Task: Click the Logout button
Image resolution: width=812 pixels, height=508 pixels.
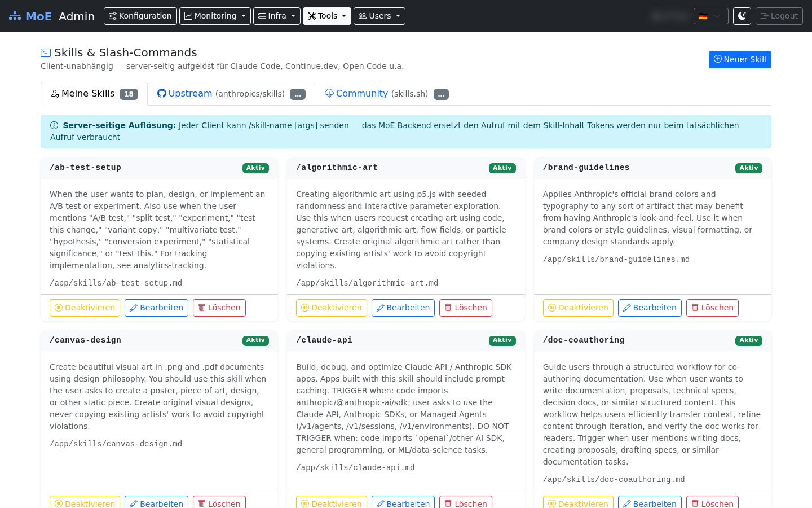Action: point(779,16)
